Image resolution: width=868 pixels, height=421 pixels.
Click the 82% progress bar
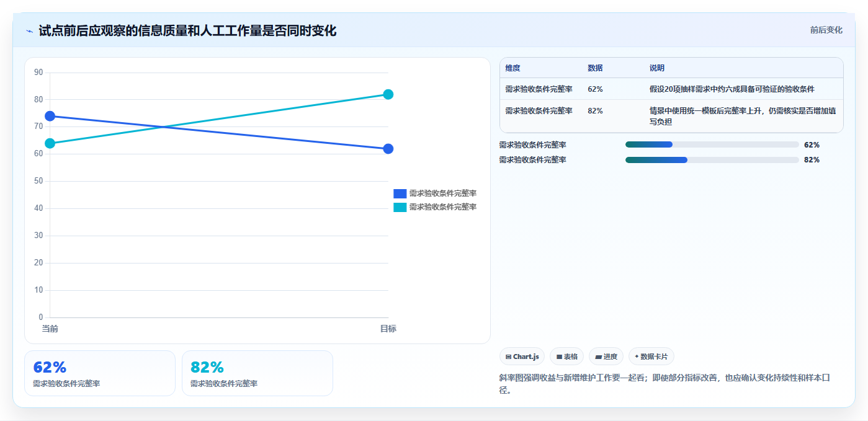click(x=712, y=159)
